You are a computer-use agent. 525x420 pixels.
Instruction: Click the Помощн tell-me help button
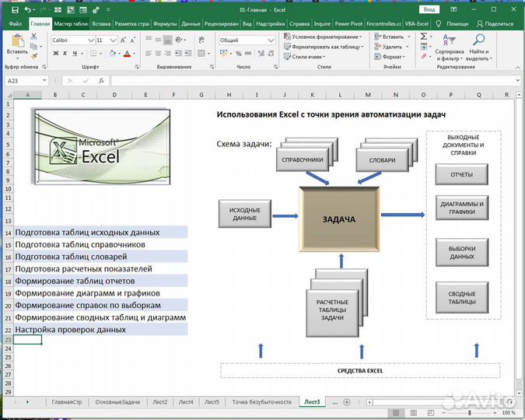click(x=452, y=24)
